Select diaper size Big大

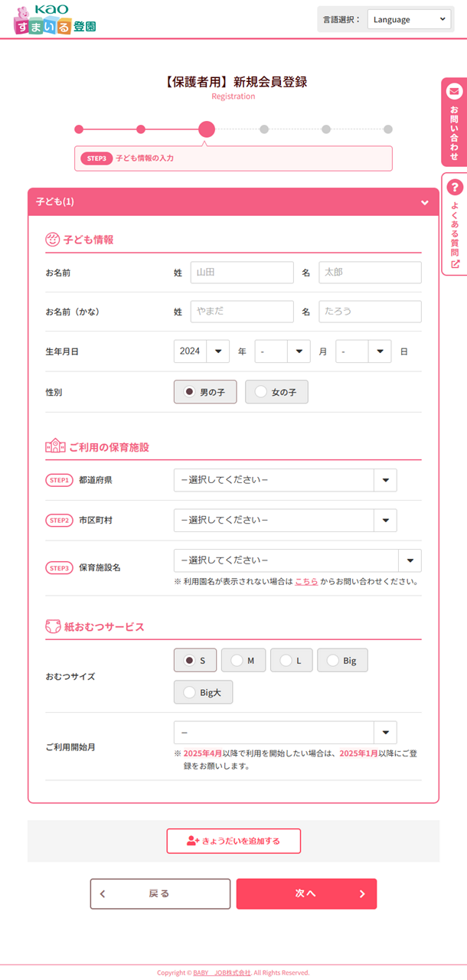(203, 691)
